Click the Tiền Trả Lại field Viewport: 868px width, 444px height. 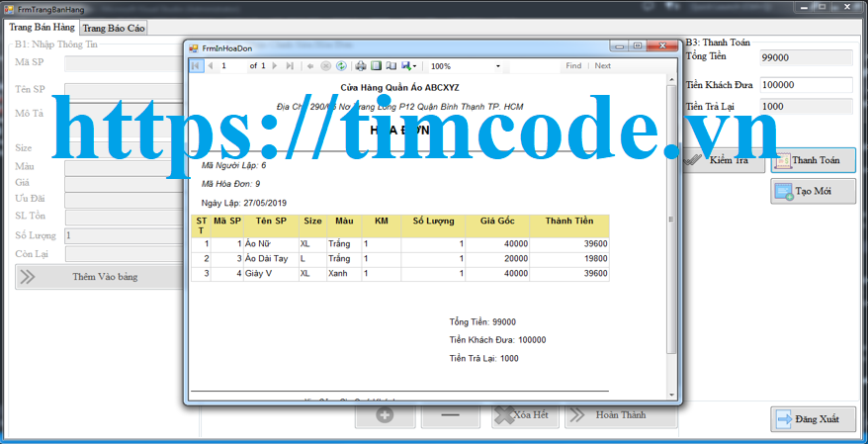[x=806, y=106]
